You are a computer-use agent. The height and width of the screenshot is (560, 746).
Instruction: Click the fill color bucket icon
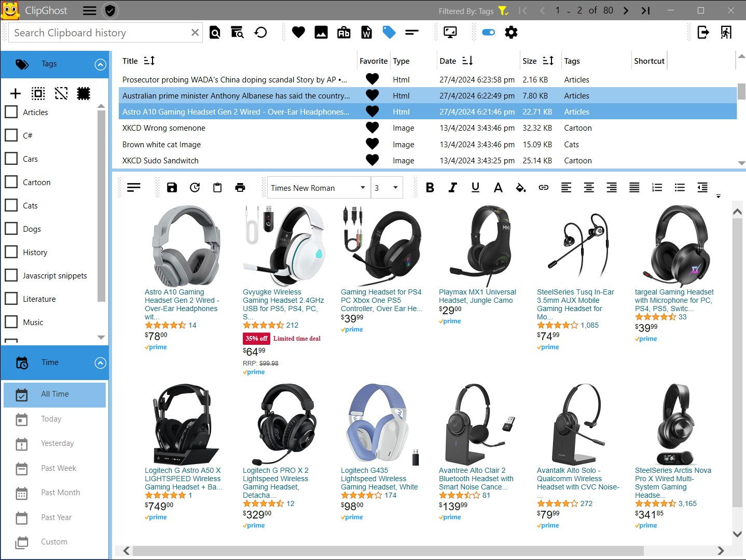(x=521, y=188)
